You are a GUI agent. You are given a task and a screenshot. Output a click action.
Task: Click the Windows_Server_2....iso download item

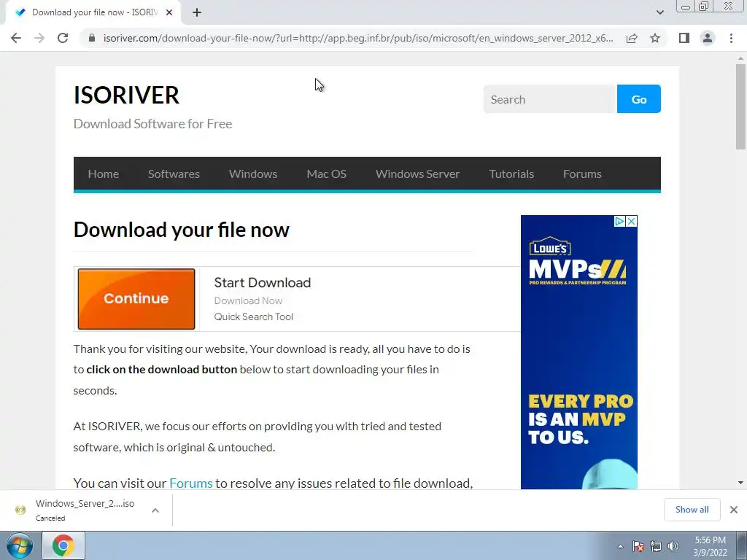[x=75, y=510]
